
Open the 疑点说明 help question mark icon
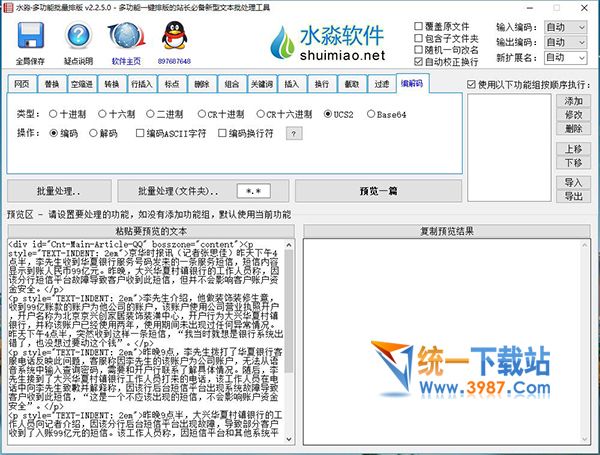click(x=78, y=36)
